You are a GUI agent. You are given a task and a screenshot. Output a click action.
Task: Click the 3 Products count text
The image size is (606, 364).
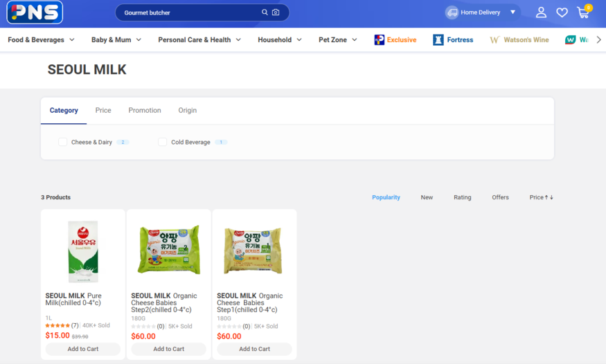click(x=55, y=197)
